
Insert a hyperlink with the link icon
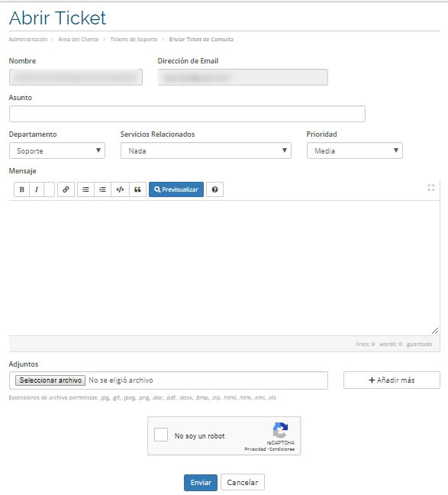coord(66,189)
